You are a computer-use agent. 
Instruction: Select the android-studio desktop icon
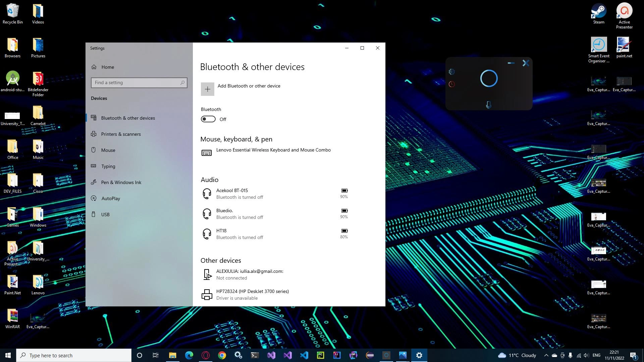point(12,81)
